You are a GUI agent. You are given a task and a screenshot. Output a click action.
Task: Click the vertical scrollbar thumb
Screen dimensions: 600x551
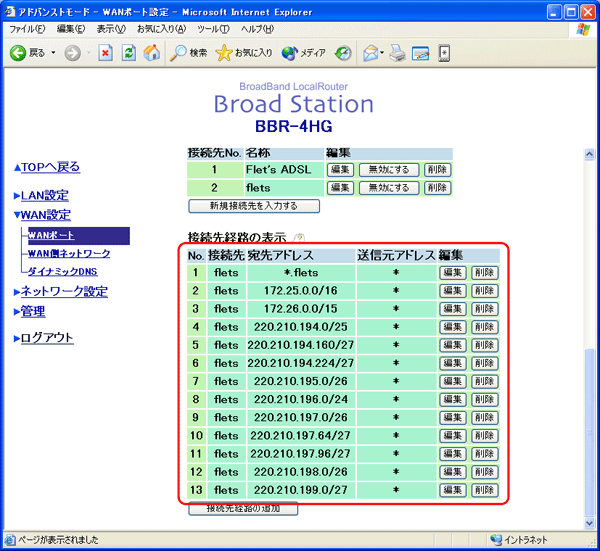pos(589,432)
